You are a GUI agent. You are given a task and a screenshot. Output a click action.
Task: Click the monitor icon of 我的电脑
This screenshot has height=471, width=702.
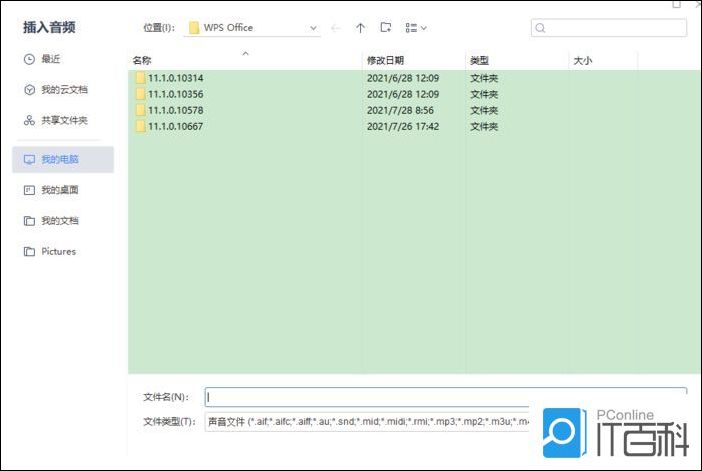pos(29,159)
